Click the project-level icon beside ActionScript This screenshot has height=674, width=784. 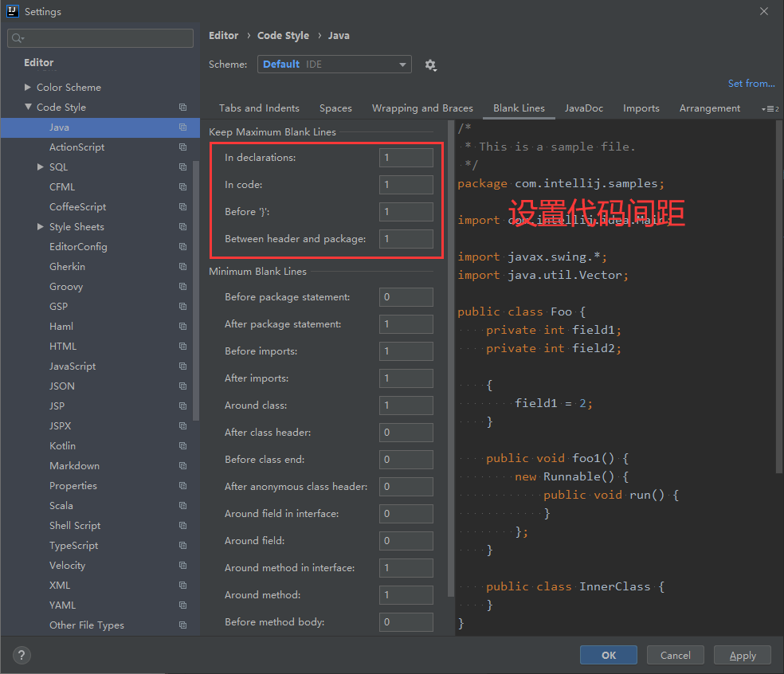[183, 147]
